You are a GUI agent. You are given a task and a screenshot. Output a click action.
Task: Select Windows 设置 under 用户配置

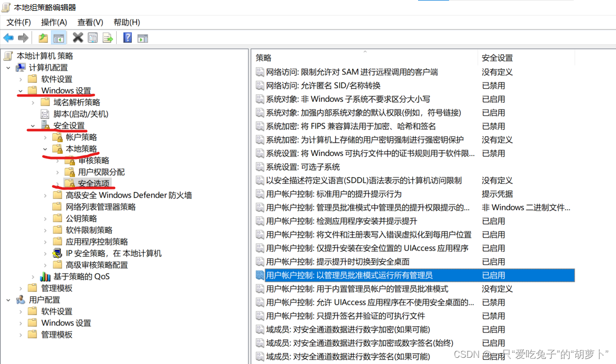click(66, 323)
